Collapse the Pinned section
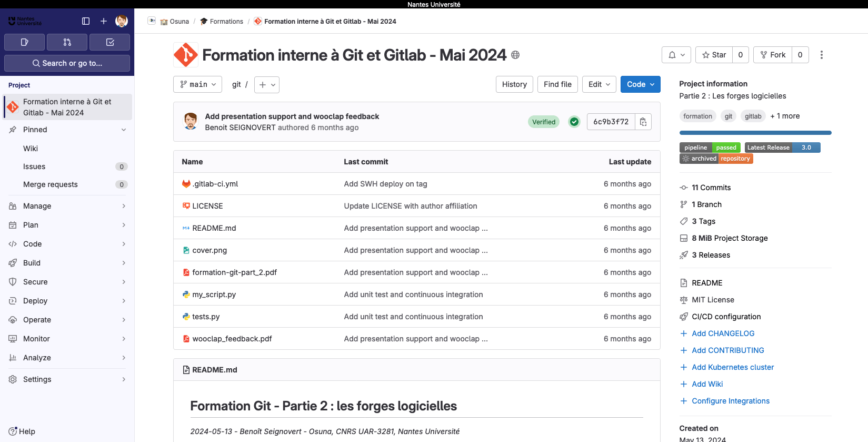Image resolution: width=868 pixels, height=442 pixels. point(67,130)
